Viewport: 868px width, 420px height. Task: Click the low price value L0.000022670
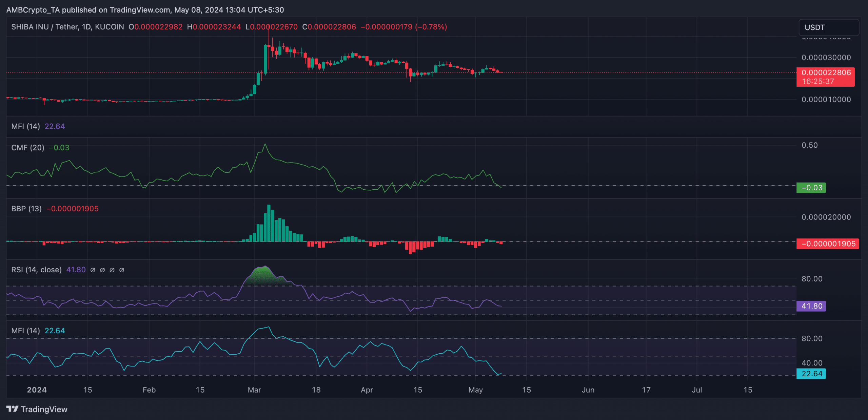point(272,27)
